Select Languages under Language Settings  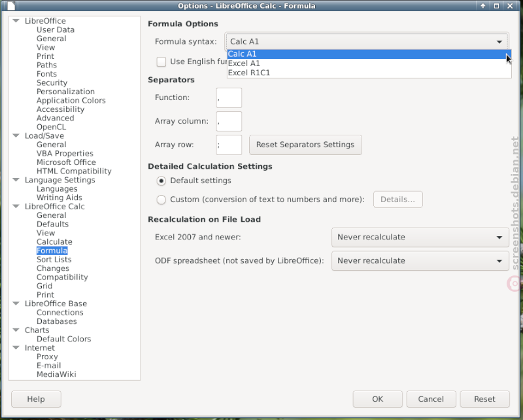(x=57, y=188)
